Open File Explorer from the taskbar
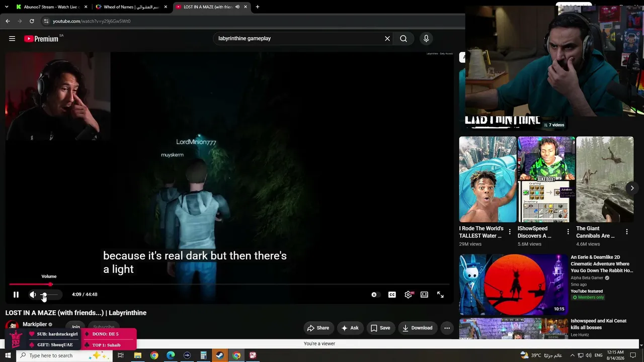The image size is (644, 362). 137,355
